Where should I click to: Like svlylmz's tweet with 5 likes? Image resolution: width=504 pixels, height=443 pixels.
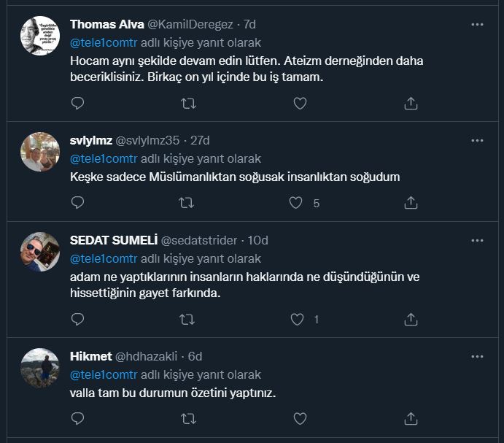(x=296, y=203)
